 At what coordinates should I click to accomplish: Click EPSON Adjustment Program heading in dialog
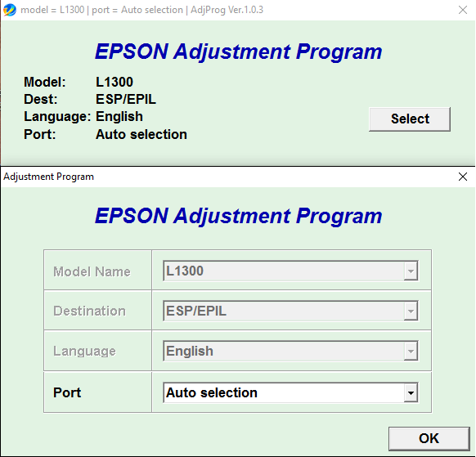[238, 216]
